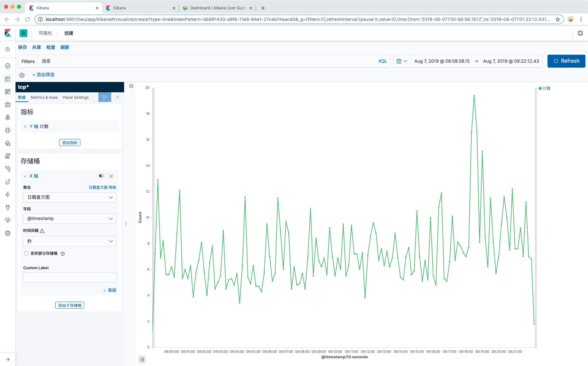Edit start date Aug 7 08:58:58.15
Viewport: 588px width, 366px height.
click(442, 61)
